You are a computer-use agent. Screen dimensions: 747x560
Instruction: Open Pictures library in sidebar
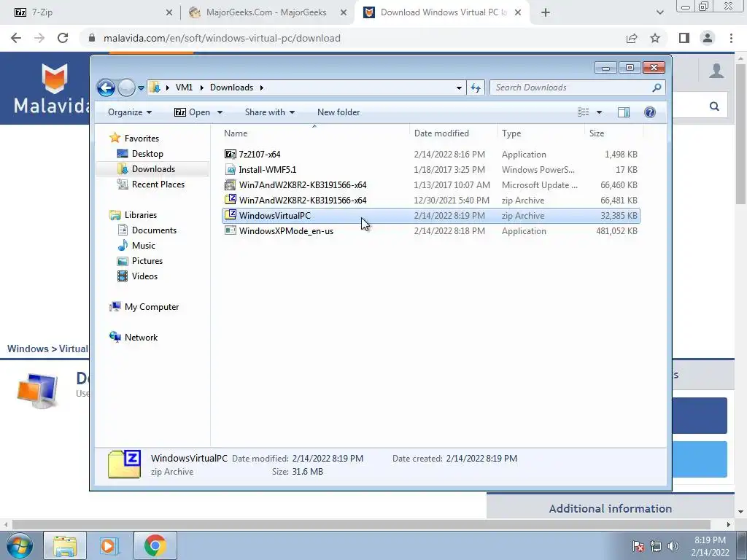[147, 261]
